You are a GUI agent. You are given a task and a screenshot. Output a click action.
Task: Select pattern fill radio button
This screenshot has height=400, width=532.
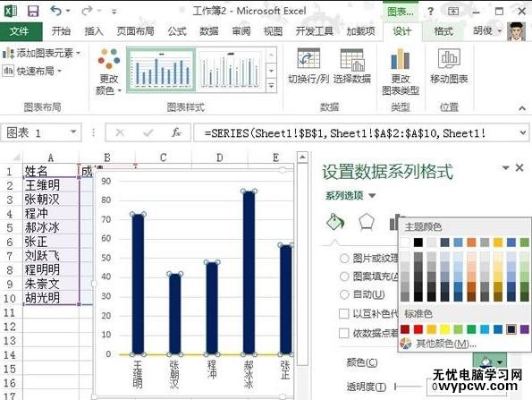pyautogui.click(x=344, y=277)
